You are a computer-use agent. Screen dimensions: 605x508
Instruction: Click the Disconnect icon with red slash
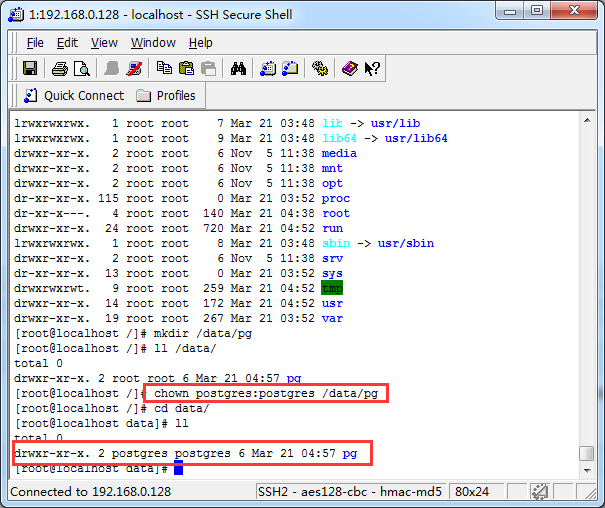click(x=134, y=69)
